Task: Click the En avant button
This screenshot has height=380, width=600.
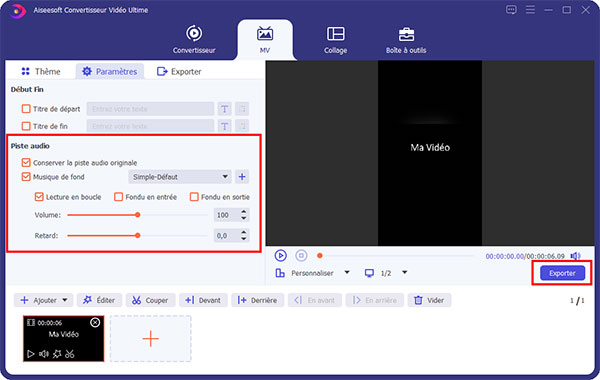Action: pos(315,300)
